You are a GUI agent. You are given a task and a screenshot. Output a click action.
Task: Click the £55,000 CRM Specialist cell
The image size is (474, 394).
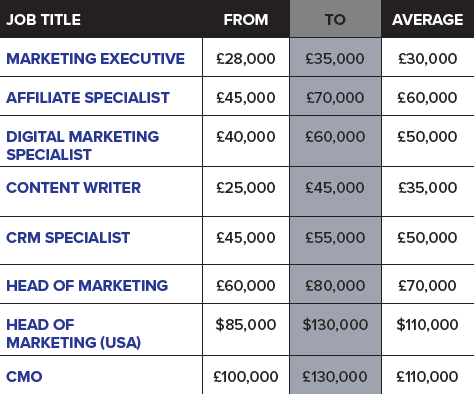(335, 238)
